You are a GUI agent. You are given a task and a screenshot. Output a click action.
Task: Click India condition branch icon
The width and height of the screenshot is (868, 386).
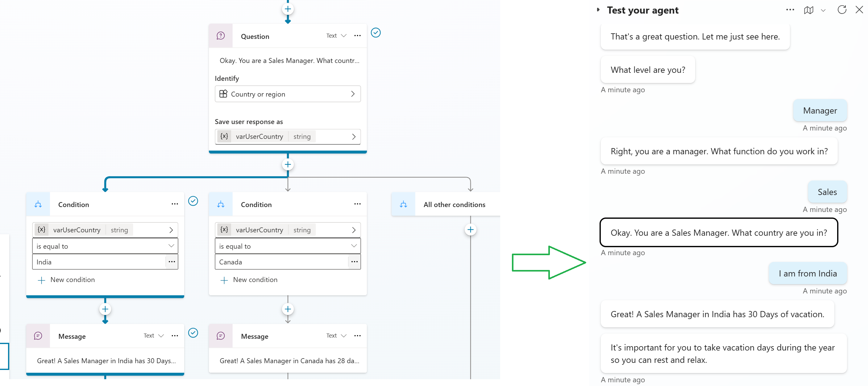coord(38,204)
